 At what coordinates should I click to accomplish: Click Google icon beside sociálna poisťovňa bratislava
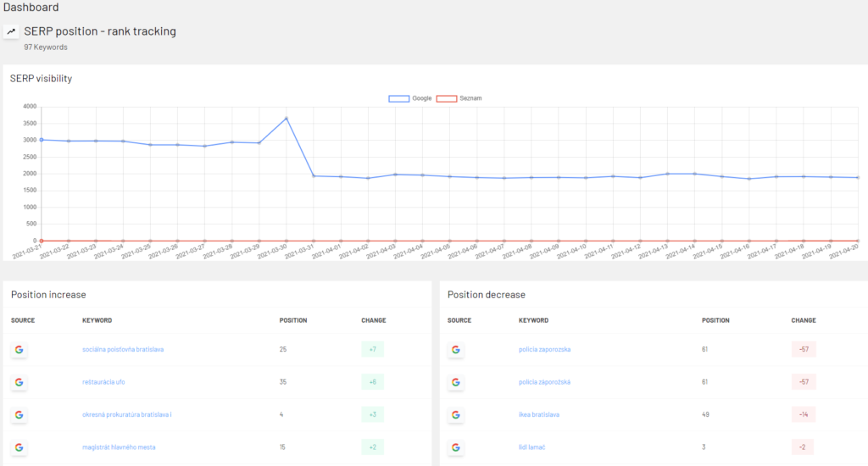pos(19,350)
